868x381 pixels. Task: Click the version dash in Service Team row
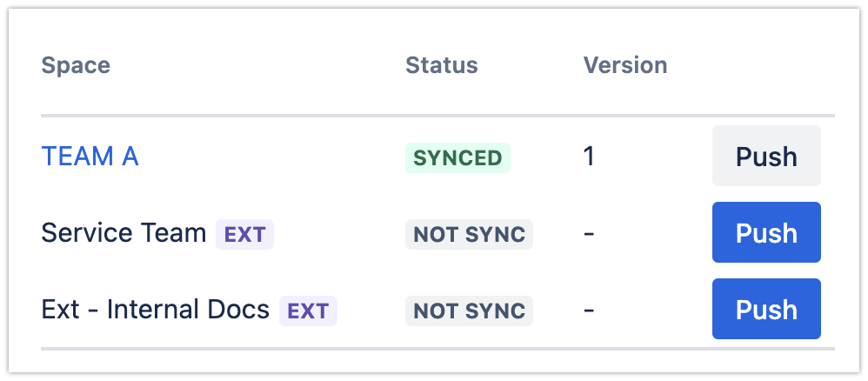(x=589, y=233)
